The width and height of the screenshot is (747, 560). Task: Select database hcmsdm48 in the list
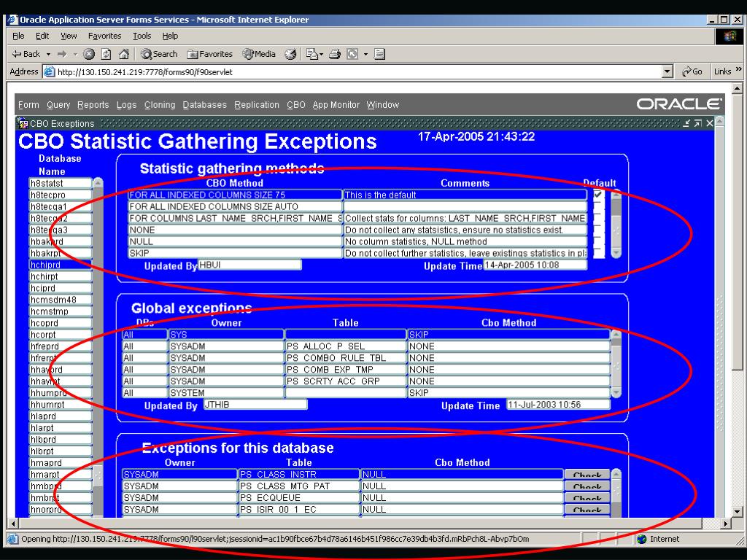pos(60,300)
